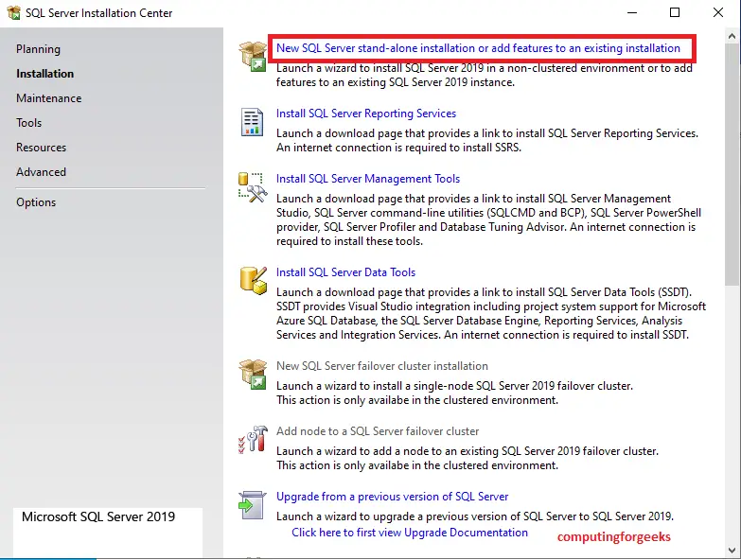Screen dimensions: 741x560
Task: Click the description starting 'Launch a wizard to install SQL Server 2019'
Action: coord(484,75)
